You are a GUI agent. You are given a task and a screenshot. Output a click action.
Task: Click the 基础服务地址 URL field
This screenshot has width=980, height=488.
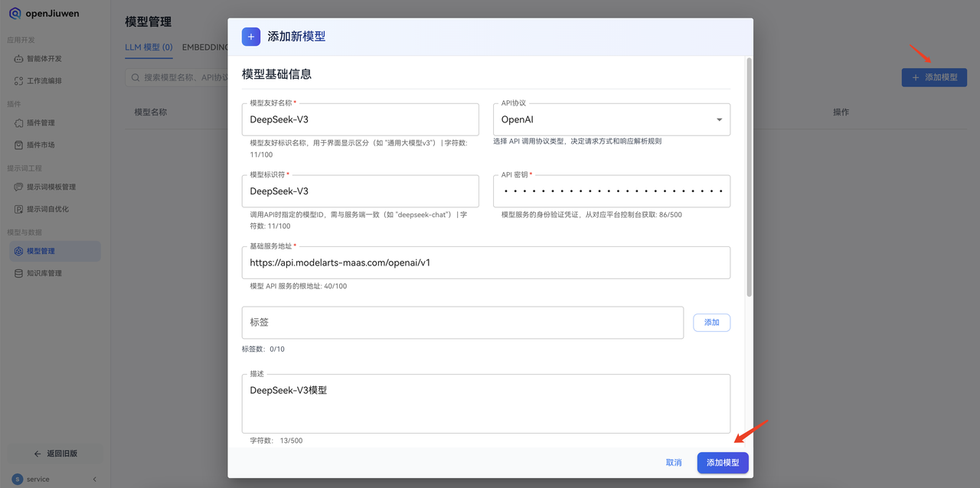(x=485, y=262)
